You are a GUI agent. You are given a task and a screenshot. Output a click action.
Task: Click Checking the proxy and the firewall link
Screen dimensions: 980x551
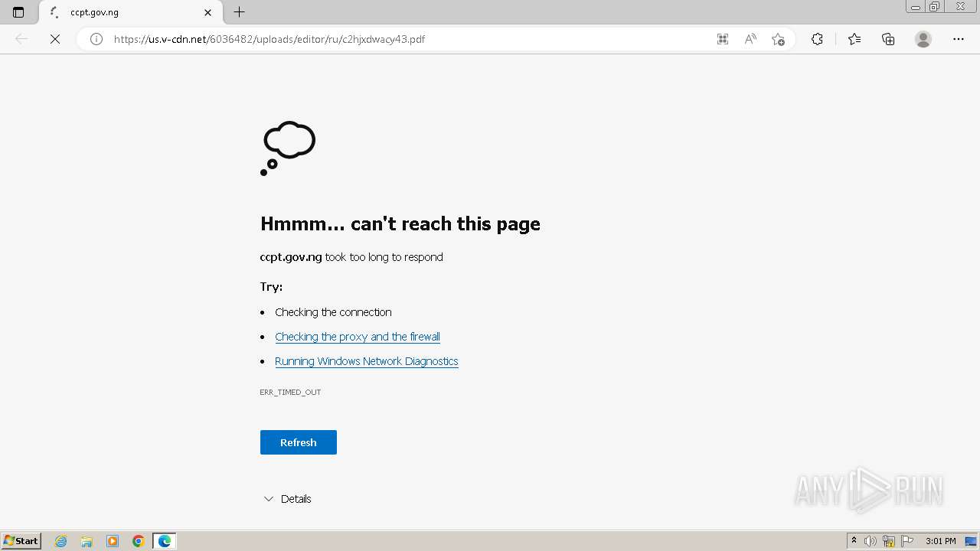(x=358, y=337)
